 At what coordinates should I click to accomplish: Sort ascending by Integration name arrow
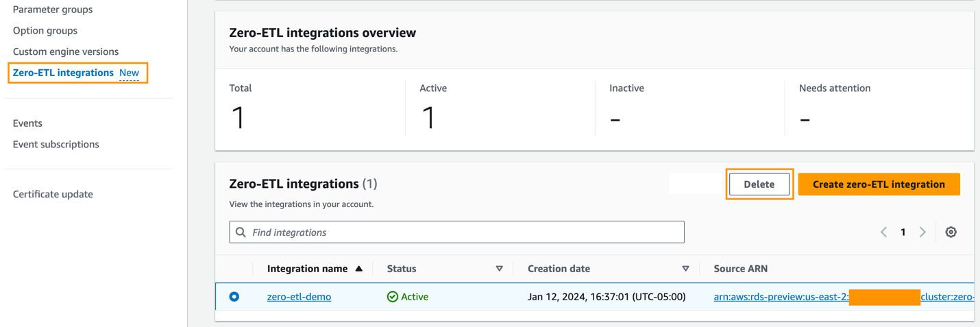(x=358, y=269)
